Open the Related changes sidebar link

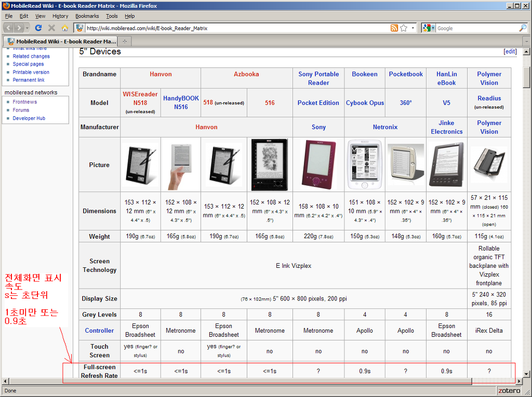coord(31,56)
